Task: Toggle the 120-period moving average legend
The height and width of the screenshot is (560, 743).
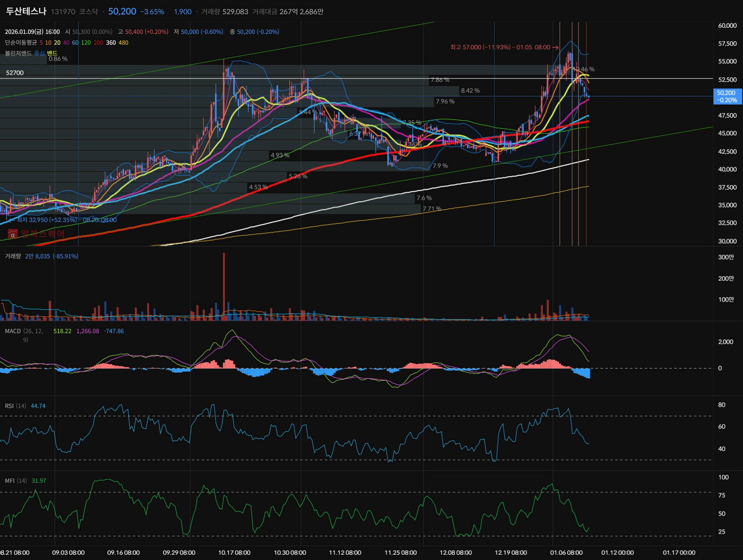Action: tap(86, 43)
